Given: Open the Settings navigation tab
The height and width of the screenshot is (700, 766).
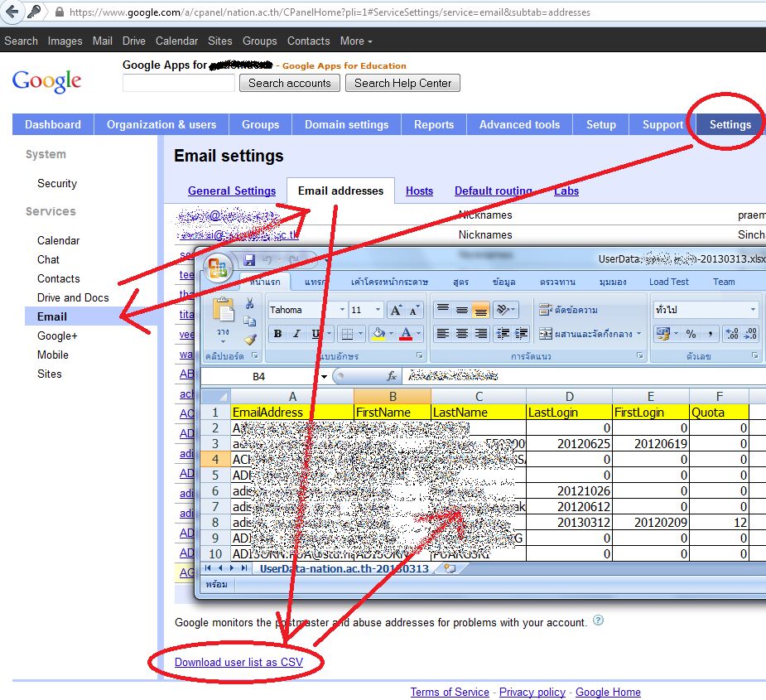Looking at the screenshot, I should pos(730,124).
